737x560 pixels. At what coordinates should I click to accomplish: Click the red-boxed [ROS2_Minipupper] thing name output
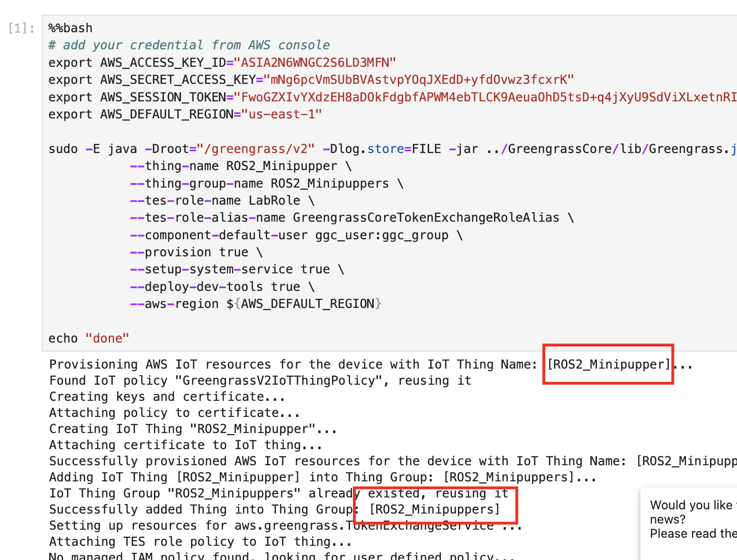[608, 364]
